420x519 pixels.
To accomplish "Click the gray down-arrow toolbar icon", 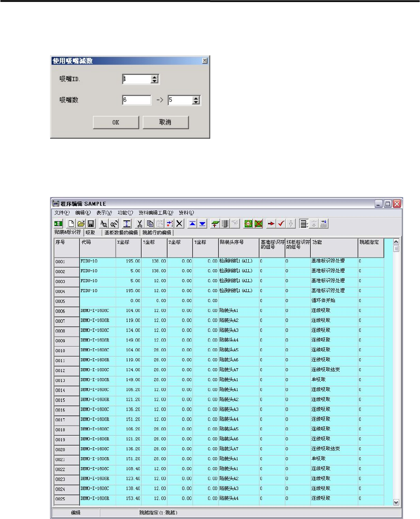I will (x=291, y=223).
